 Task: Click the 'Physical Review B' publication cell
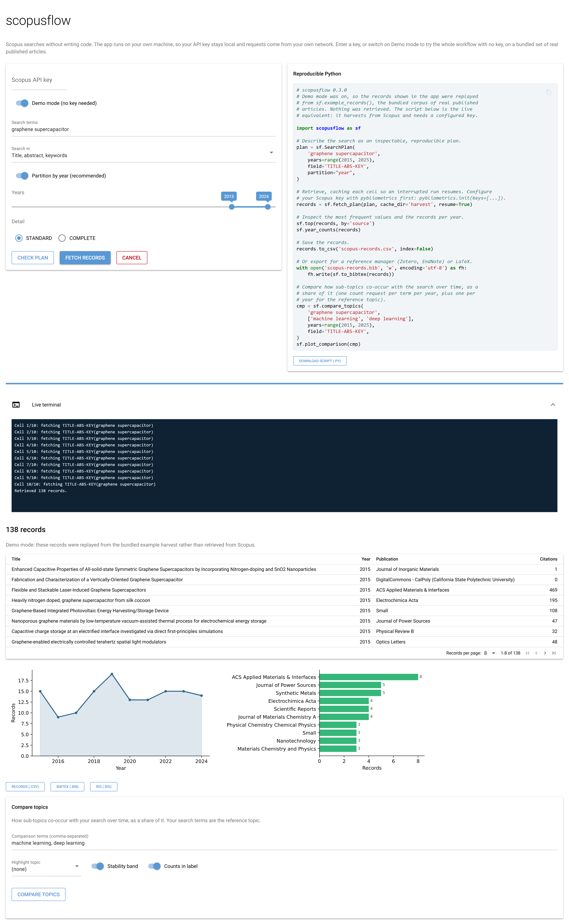point(395,631)
